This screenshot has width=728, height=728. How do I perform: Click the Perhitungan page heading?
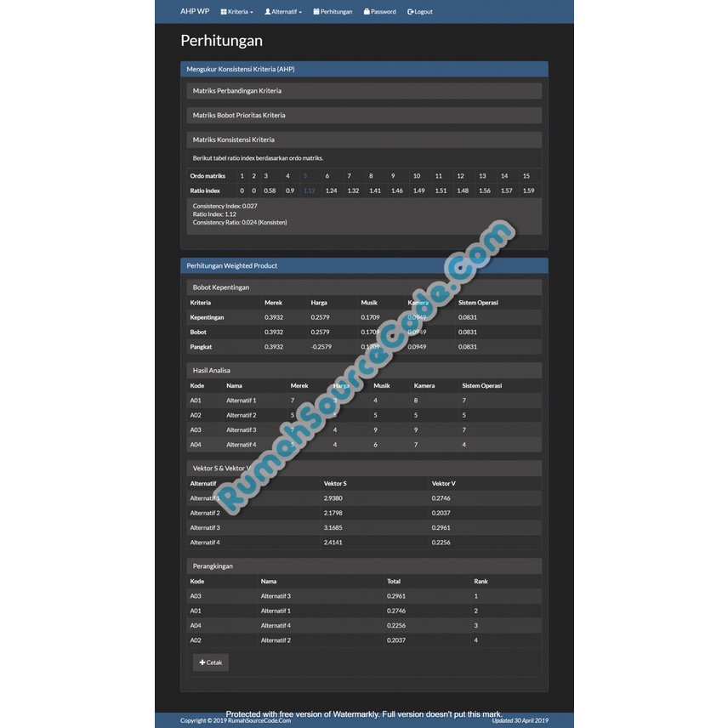click(221, 40)
